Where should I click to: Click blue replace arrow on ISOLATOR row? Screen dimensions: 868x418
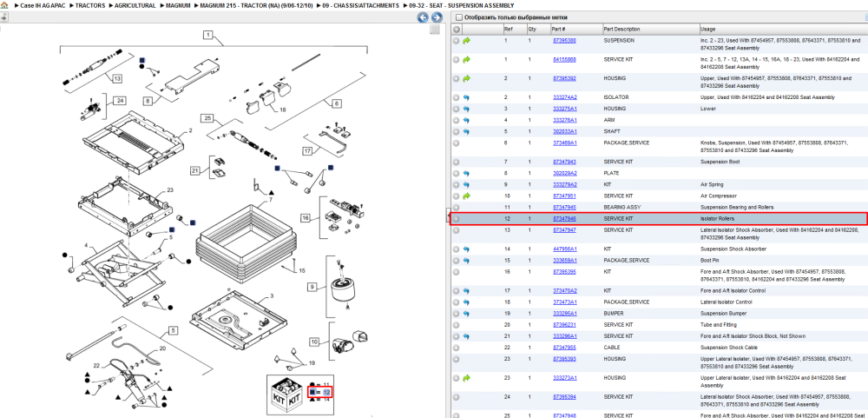point(466,97)
